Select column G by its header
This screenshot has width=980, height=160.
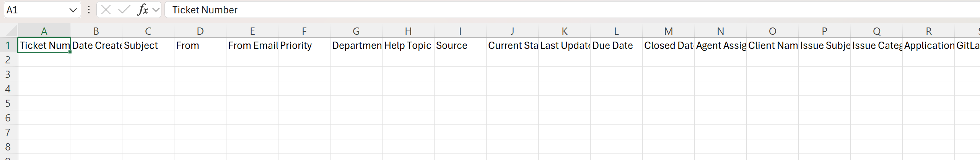click(356, 31)
